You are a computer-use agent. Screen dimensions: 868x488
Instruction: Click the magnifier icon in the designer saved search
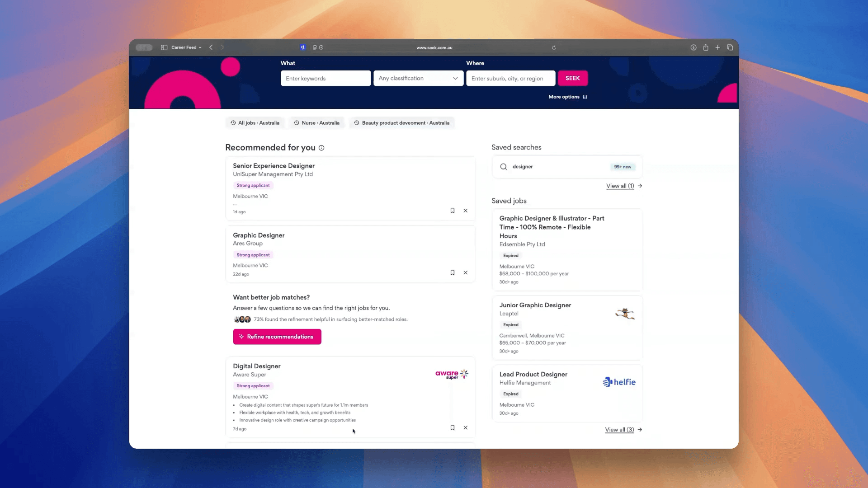503,167
